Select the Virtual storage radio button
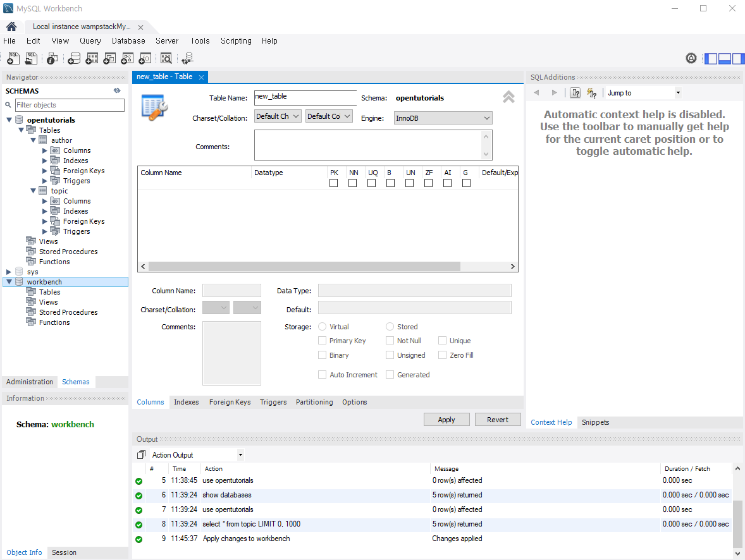The width and height of the screenshot is (745, 560). pyautogui.click(x=322, y=327)
